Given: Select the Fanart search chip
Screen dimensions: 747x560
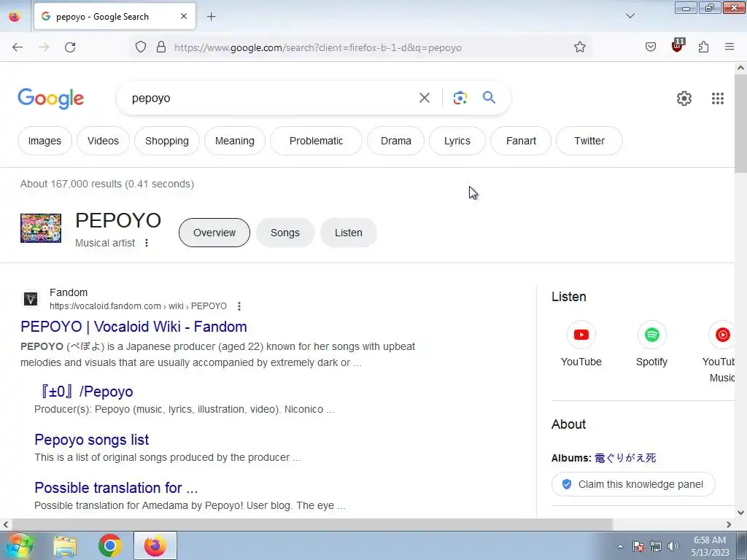Looking at the screenshot, I should click(521, 141).
